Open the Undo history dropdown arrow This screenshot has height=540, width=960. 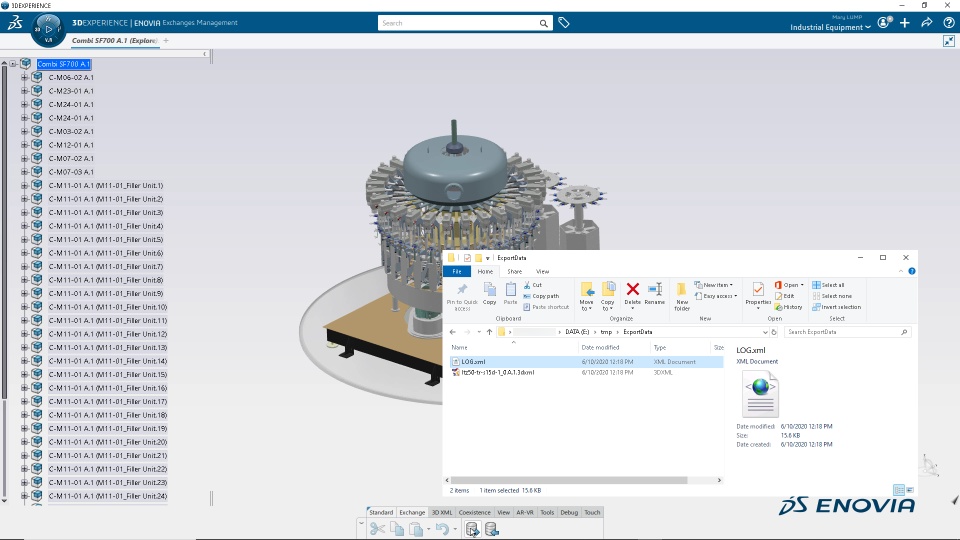[455, 530]
